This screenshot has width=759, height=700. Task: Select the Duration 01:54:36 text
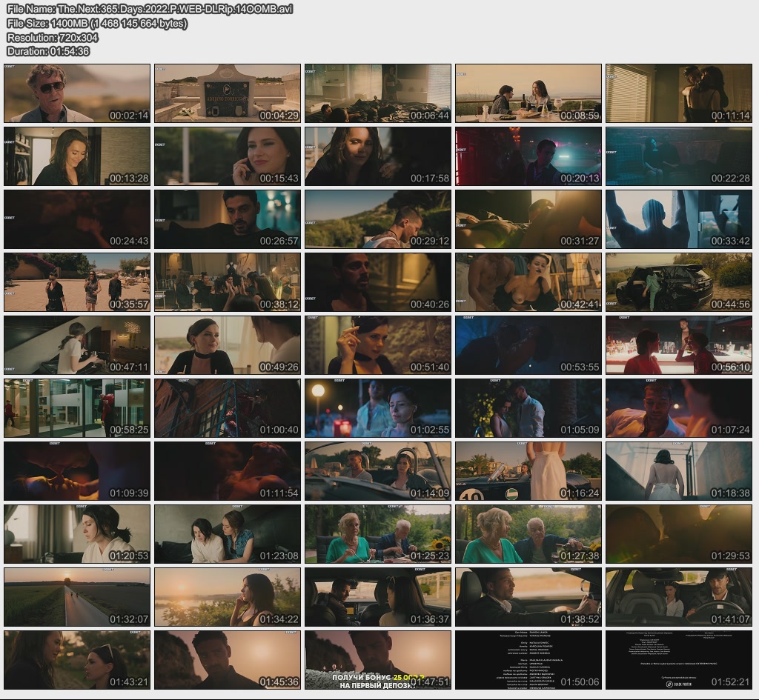click(x=48, y=51)
